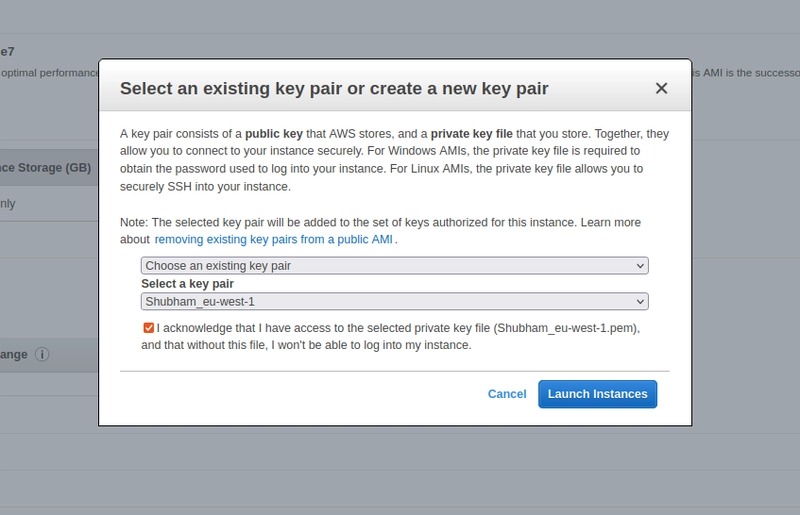Click the bold 'public key' text
The width and height of the screenshot is (800, 515).
275,133
